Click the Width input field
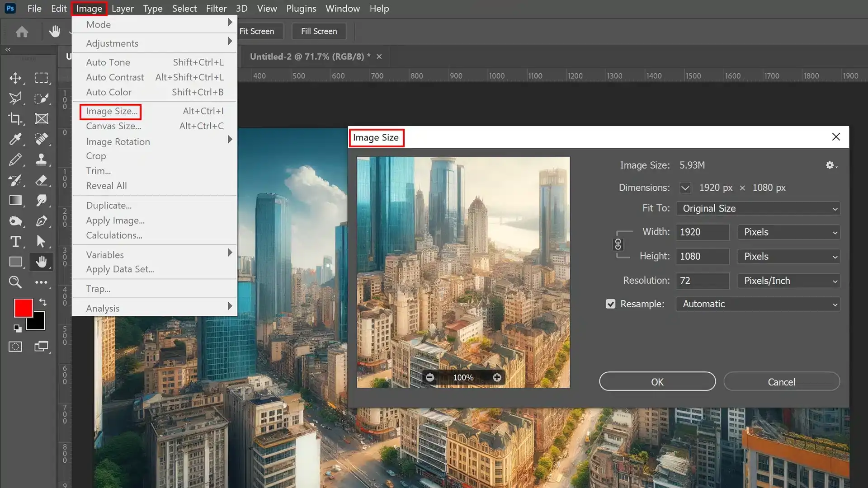 (703, 232)
